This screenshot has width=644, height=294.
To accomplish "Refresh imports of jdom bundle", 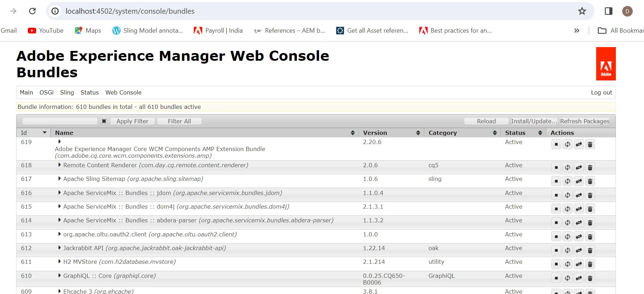I will coord(567,195).
